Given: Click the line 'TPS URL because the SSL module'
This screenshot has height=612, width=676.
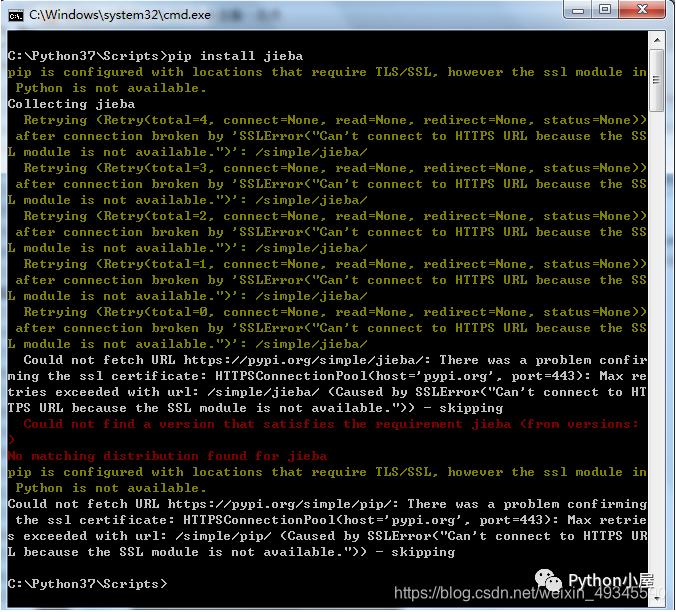Looking at the screenshot, I should (255, 408).
